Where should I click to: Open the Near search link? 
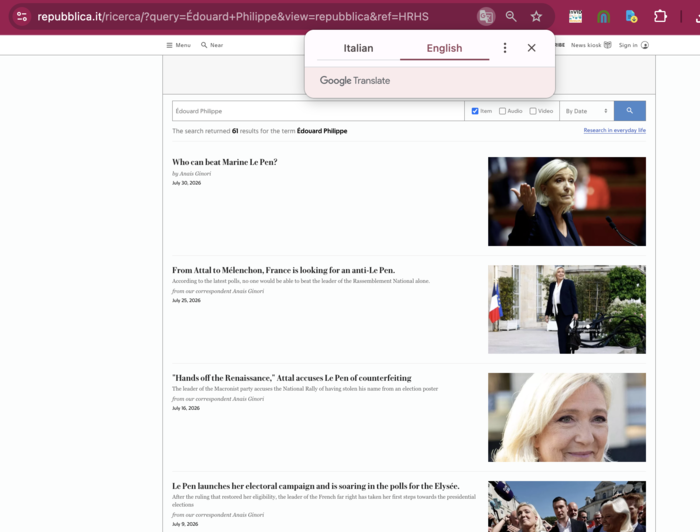pos(212,45)
